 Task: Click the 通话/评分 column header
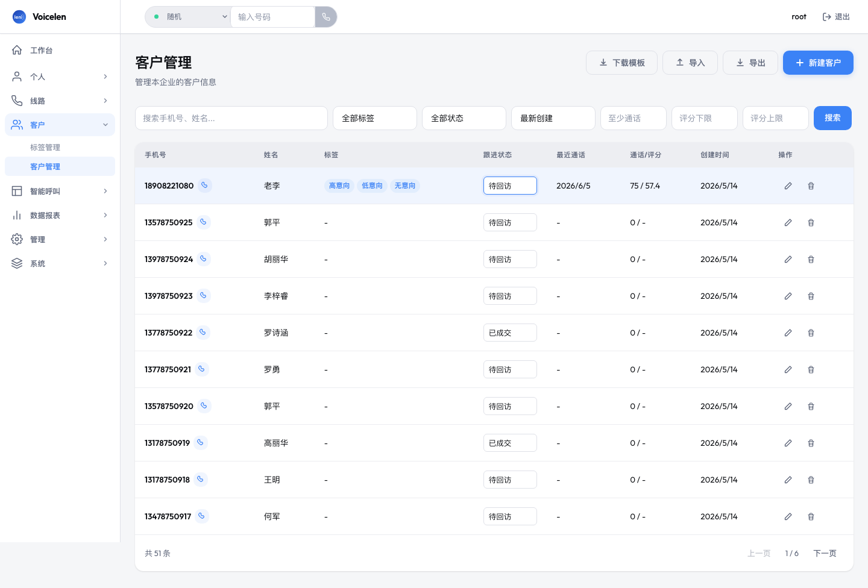tap(646, 155)
